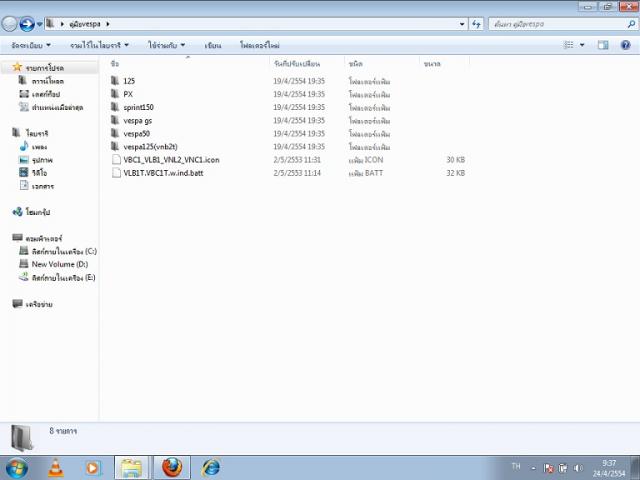The image size is (640, 480).
Task: Toggle the preview pane button
Action: click(x=603, y=45)
